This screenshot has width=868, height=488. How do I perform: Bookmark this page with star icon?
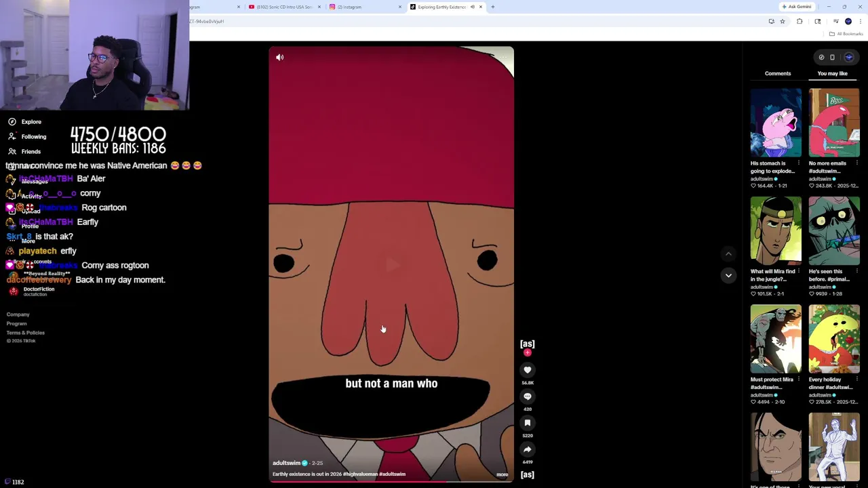[x=782, y=22]
